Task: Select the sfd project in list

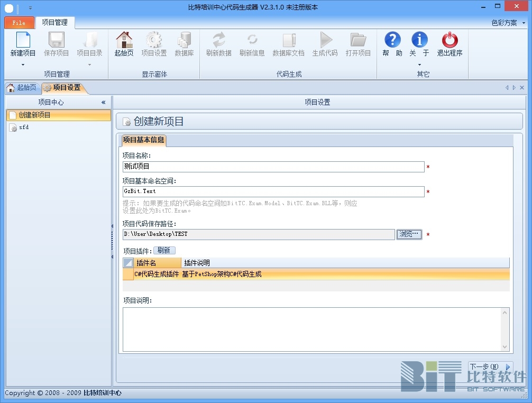Action: 24,127
